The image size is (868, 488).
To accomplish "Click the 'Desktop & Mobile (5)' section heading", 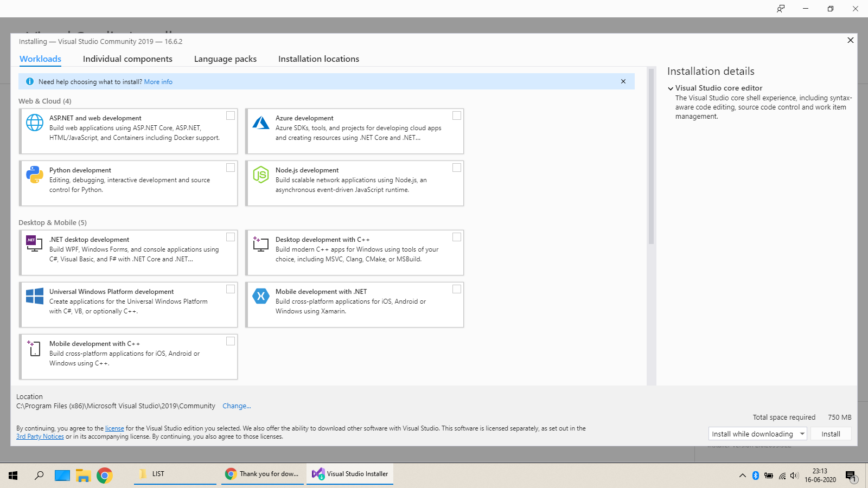I will tap(53, 222).
